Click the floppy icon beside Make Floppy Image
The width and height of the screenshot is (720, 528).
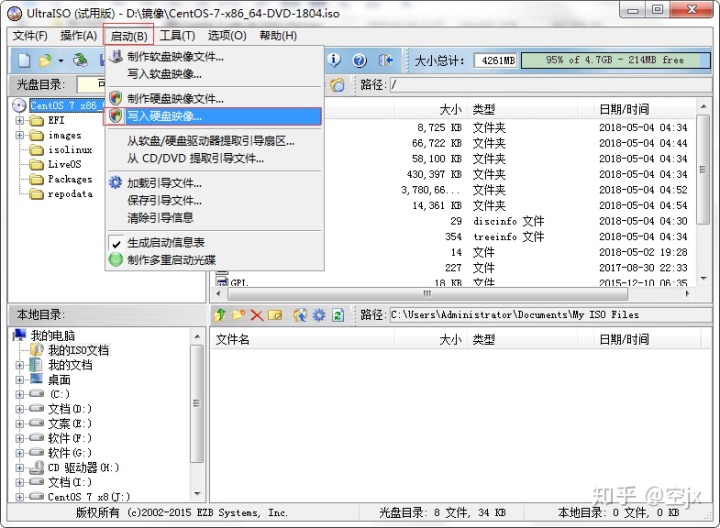pos(116,57)
